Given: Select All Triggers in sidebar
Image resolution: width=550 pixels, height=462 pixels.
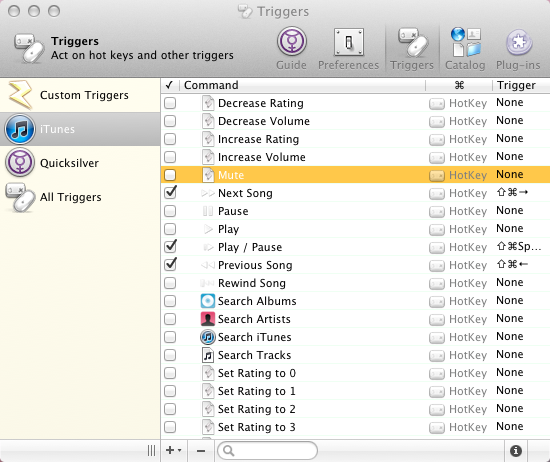Looking at the screenshot, I should coord(80,197).
